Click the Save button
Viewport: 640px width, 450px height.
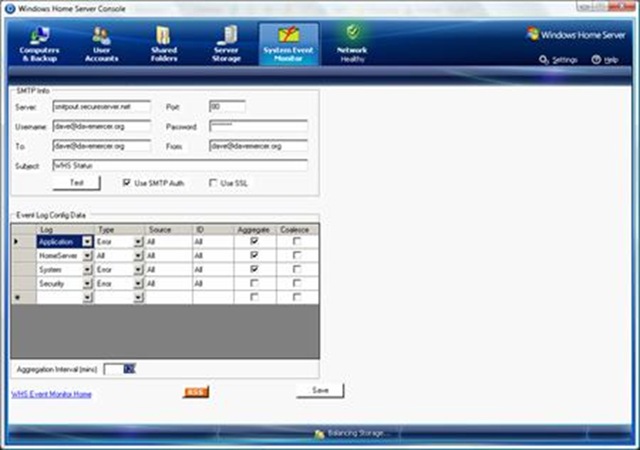point(320,390)
